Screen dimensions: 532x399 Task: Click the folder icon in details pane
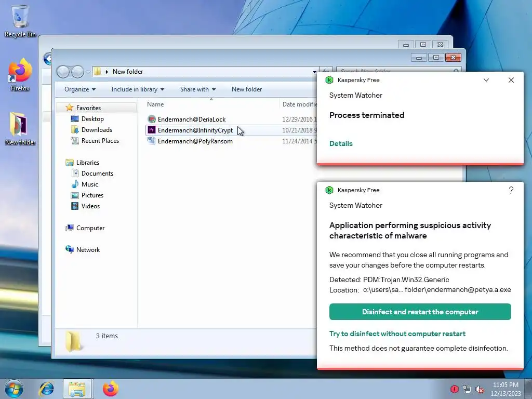coord(74,341)
